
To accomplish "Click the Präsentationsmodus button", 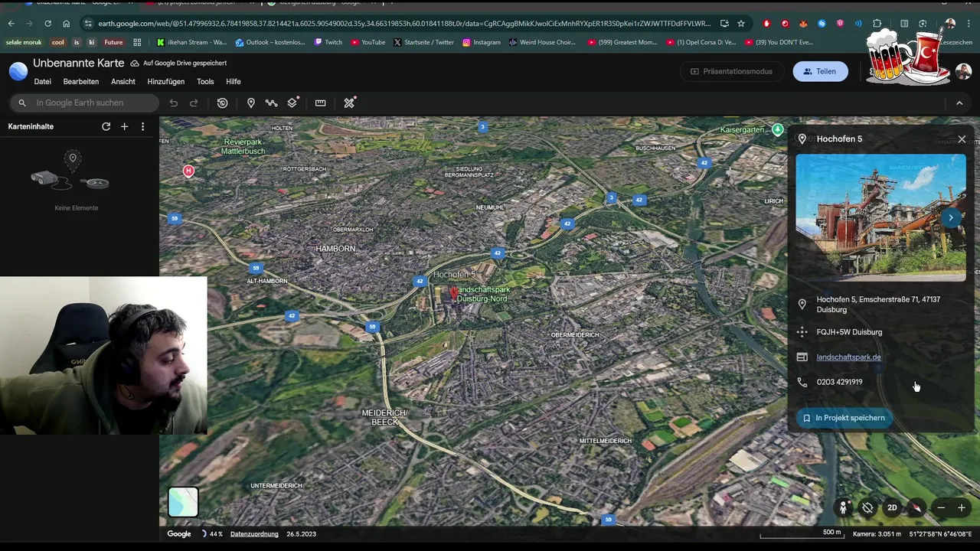I will pyautogui.click(x=731, y=71).
